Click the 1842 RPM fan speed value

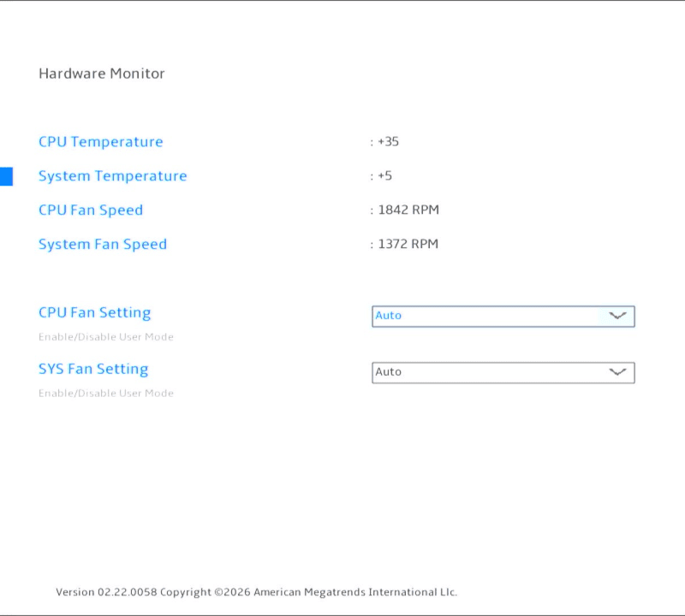click(x=408, y=210)
